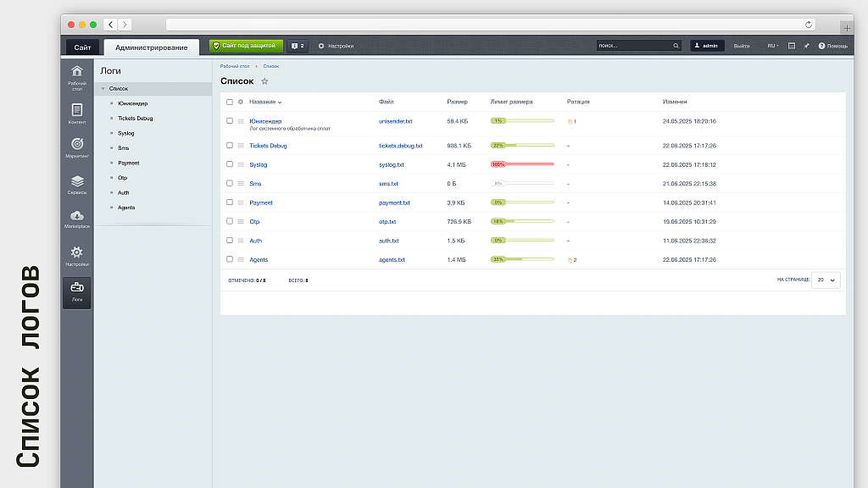This screenshot has width=868, height=488.
Task: Open the Marketplace cloud icon
Action: [77, 219]
